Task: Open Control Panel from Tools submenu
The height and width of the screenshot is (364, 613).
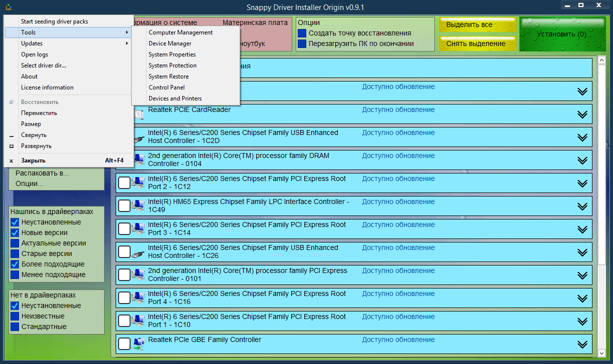Action: [186, 87]
